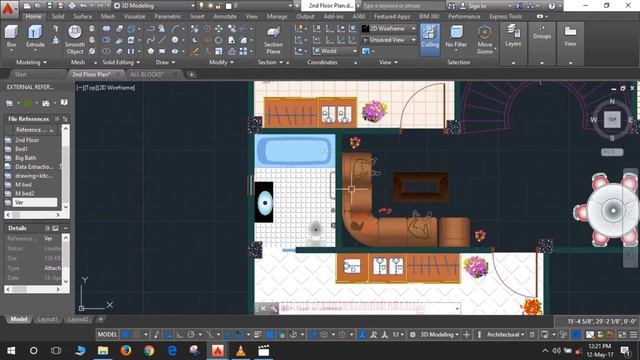Click the Solid Union icon in Solid Editing
Screen dimensions: 640x360
tap(106, 29)
